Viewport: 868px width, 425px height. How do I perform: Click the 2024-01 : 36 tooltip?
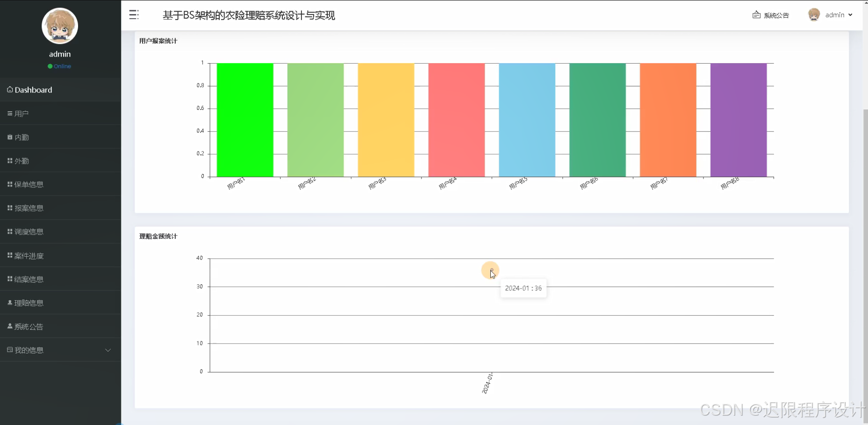524,288
